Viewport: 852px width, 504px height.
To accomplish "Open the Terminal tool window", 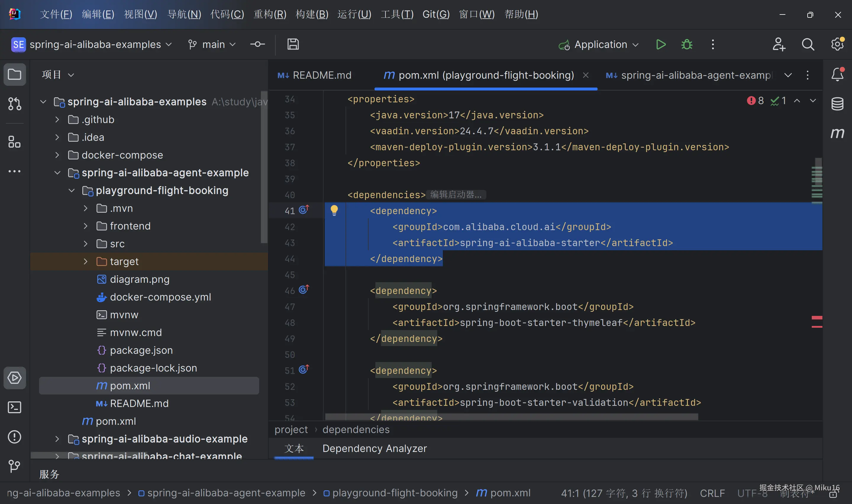I will tap(14, 407).
